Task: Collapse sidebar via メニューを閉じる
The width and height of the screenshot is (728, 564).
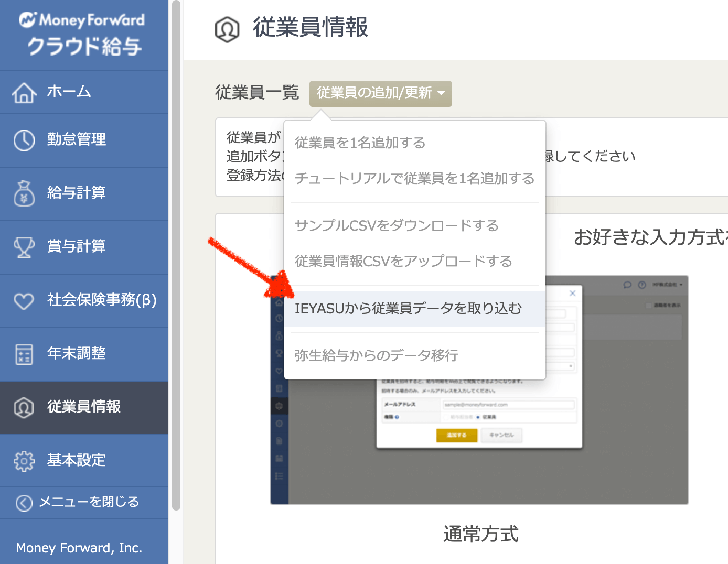Action: pyautogui.click(x=84, y=503)
